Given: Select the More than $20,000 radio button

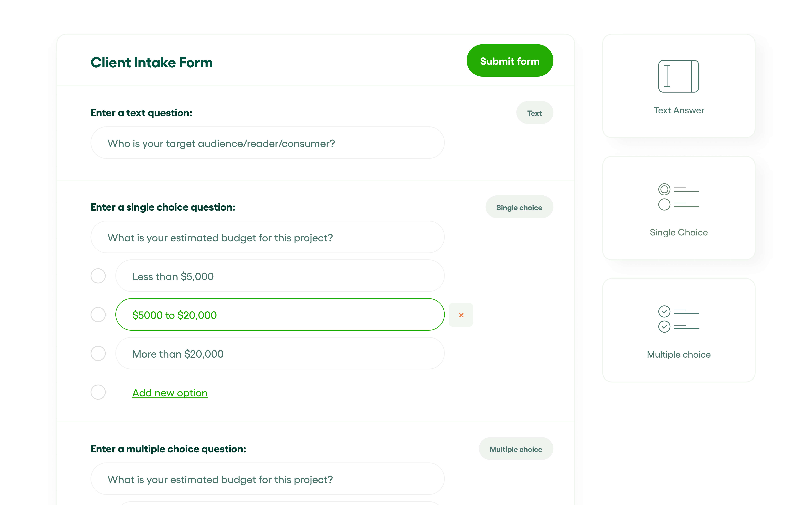Looking at the screenshot, I should point(98,353).
